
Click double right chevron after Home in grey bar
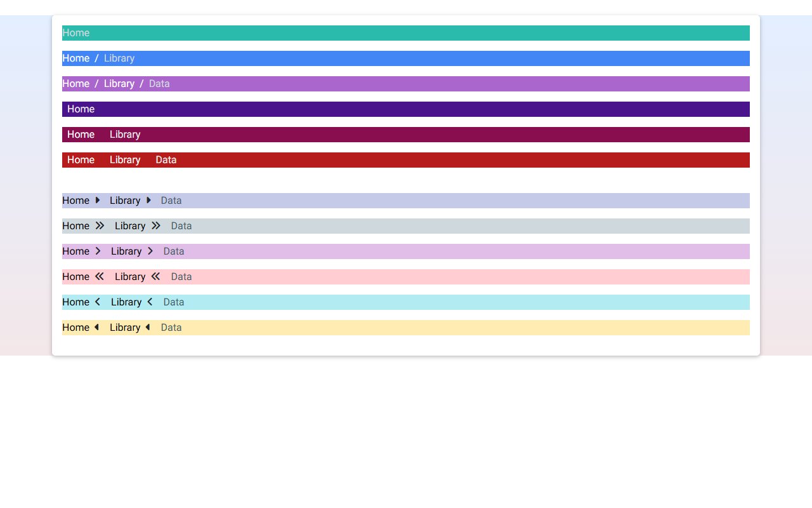pyautogui.click(x=100, y=225)
